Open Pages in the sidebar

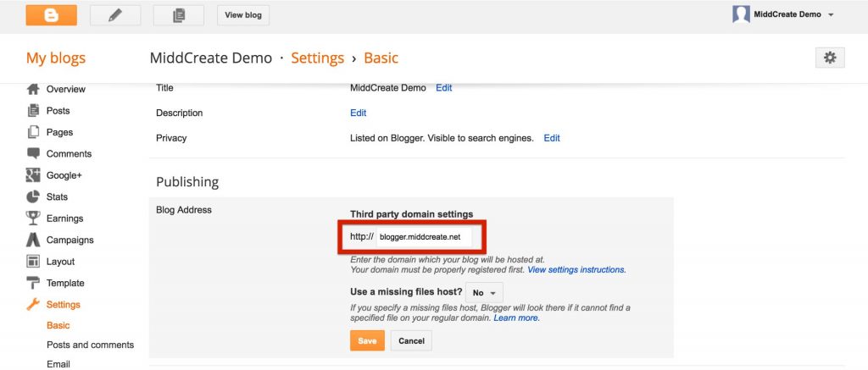point(60,132)
